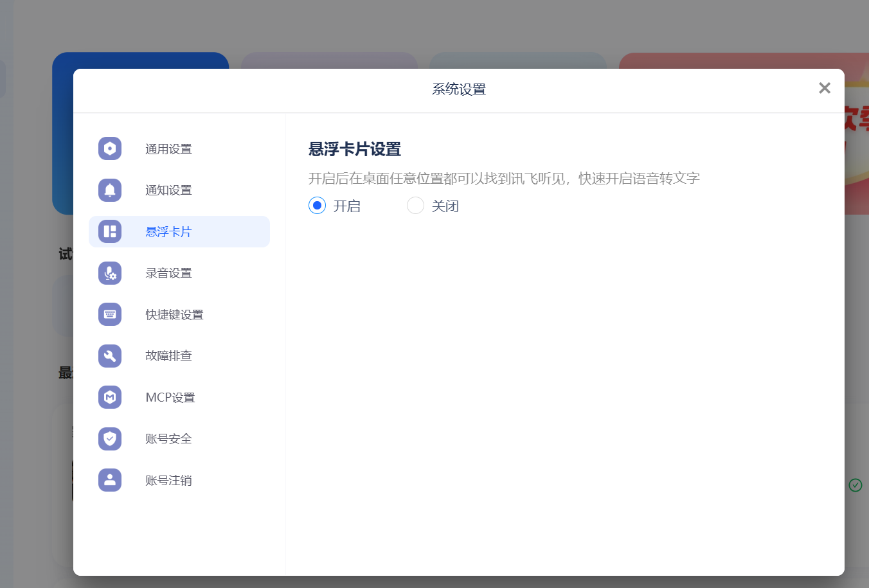Viewport: 869px width, 588px height.
Task: Select the floating card icon beside 悬浮卡片
Action: pyautogui.click(x=110, y=231)
